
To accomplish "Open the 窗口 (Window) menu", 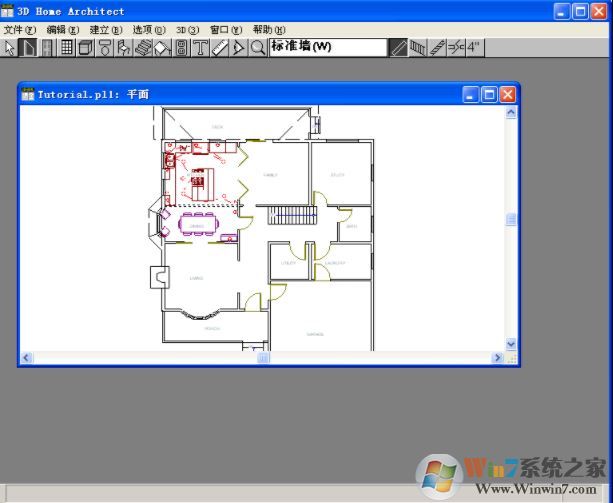I will point(226,30).
